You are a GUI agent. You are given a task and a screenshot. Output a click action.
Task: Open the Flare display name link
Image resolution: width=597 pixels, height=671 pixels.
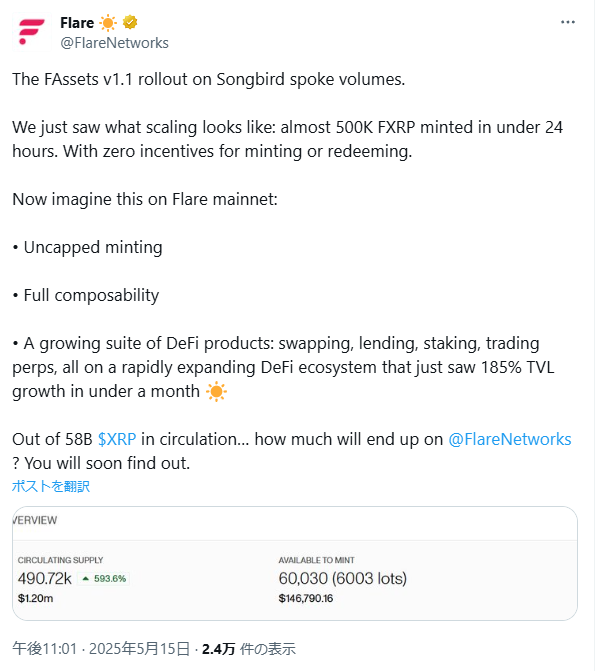[x=77, y=23]
